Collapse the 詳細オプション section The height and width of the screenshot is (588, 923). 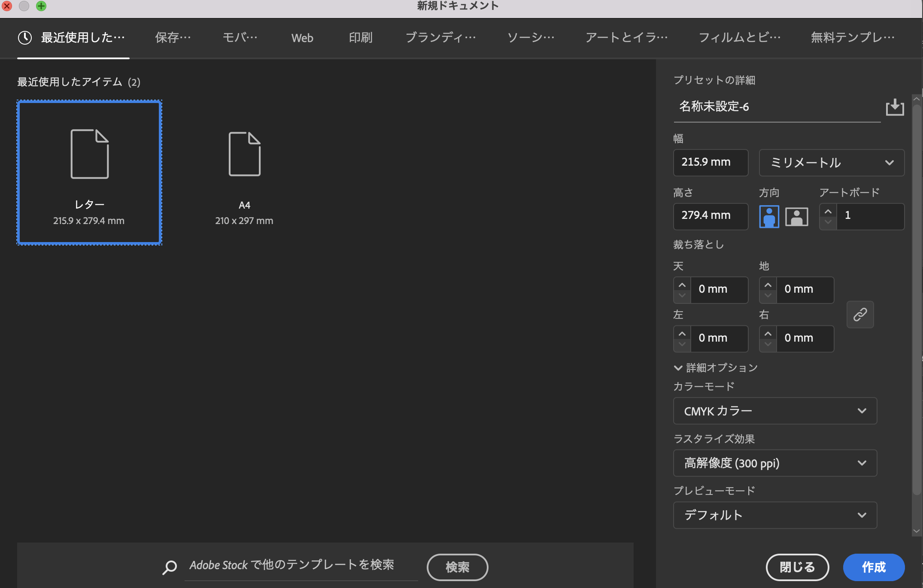(678, 368)
